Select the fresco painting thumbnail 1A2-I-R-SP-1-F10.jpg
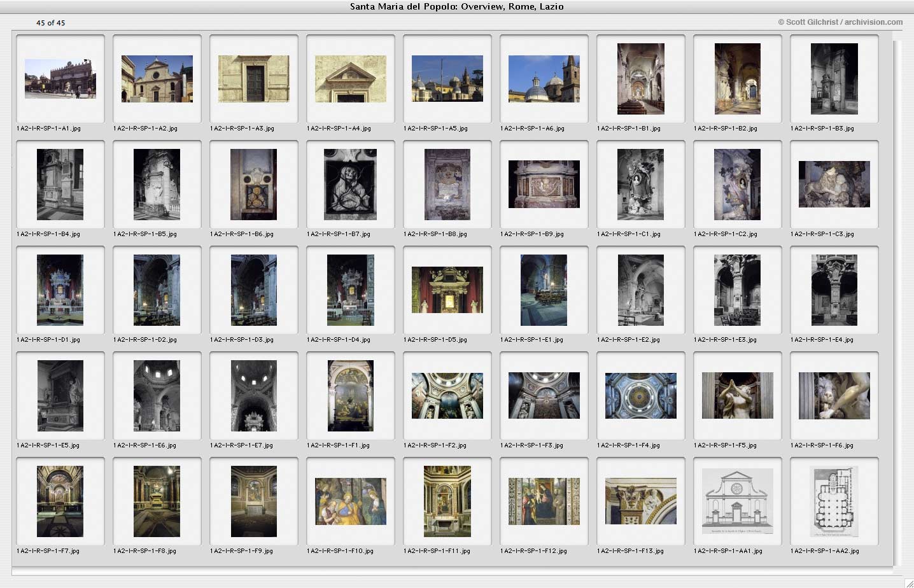Viewport: 914px width, 588px height. click(351, 501)
